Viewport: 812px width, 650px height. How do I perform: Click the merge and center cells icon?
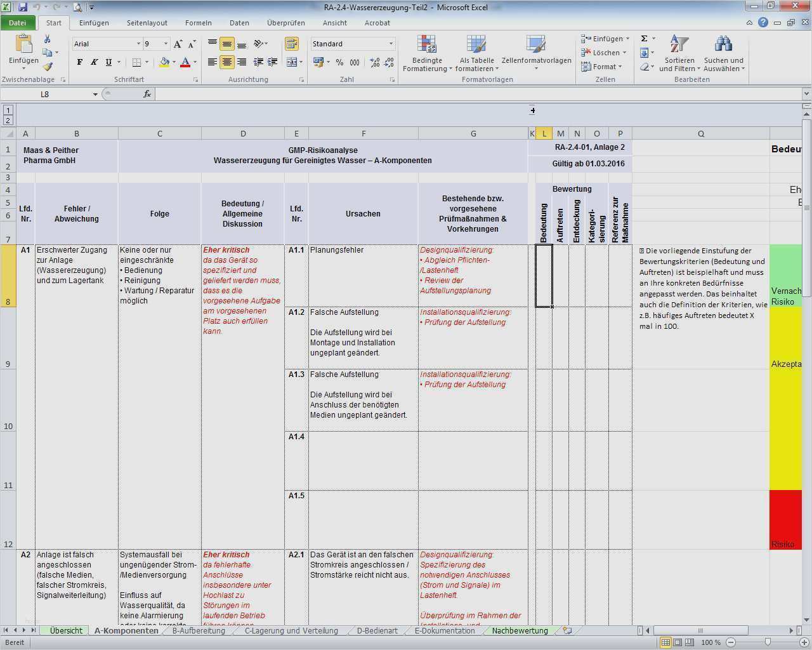click(x=292, y=62)
